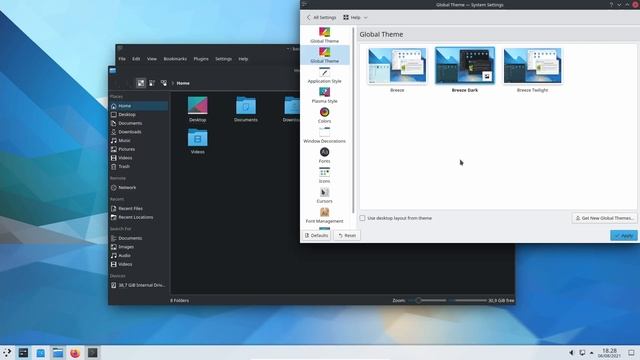Viewport: 640px width, 360px height.
Task: Open the KDE application launcher
Action: coord(7,353)
